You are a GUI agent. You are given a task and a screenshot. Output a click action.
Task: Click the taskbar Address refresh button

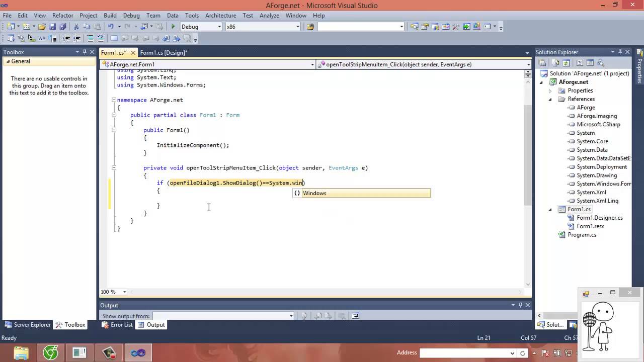522,353
